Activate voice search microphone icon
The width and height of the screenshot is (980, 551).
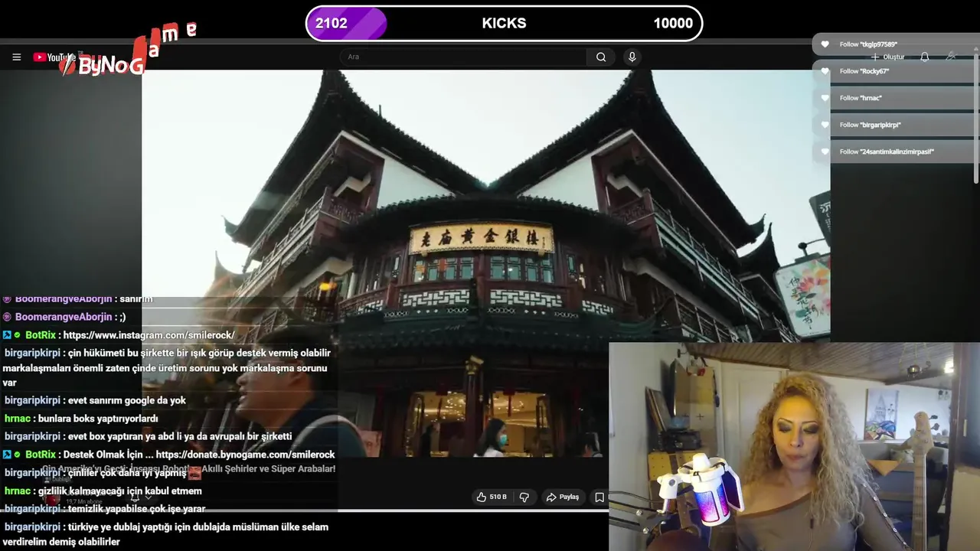pos(632,57)
